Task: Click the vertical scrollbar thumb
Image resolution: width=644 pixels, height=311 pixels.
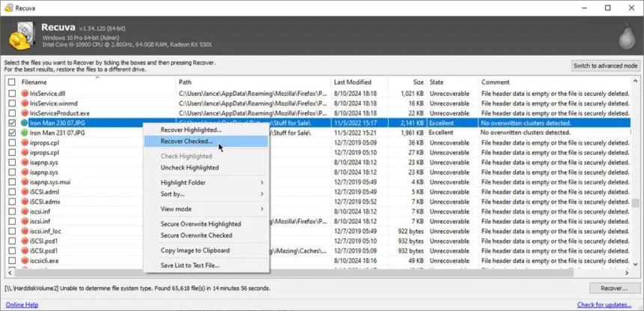Action: 635,204
